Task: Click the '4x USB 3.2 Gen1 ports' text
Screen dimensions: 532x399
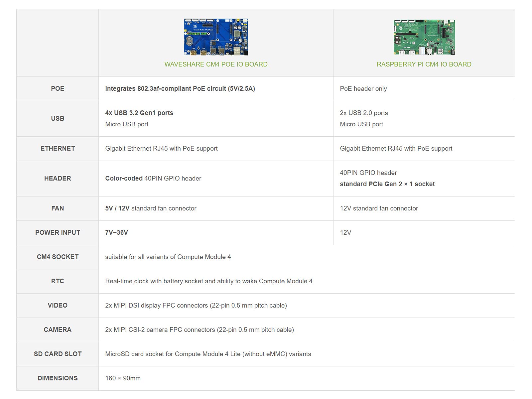Action: (x=139, y=113)
